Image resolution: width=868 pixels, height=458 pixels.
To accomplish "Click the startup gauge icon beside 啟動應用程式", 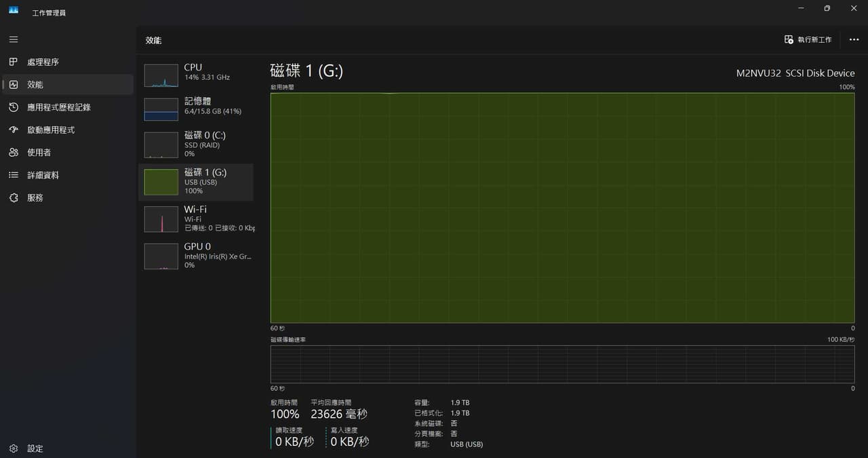I will coord(14,130).
